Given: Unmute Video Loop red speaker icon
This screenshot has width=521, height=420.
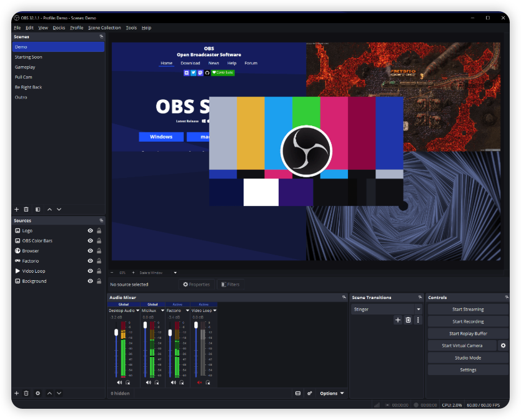Looking at the screenshot, I should 200,383.
